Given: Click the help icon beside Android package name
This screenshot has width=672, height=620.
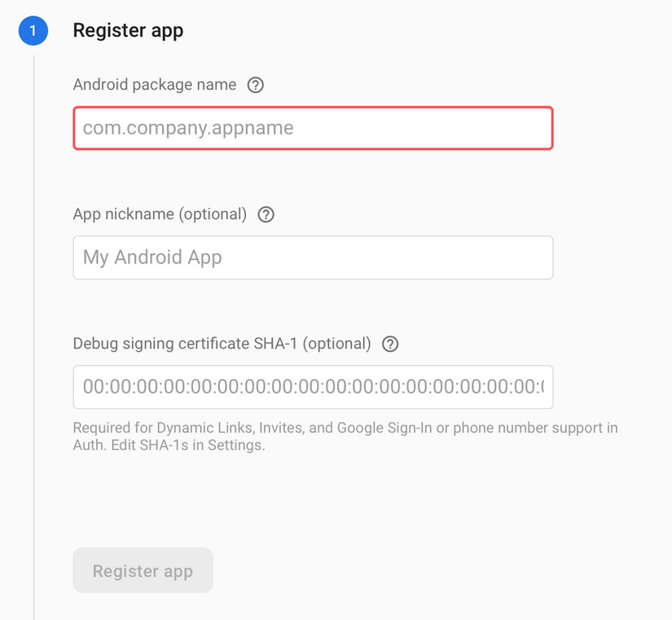Looking at the screenshot, I should tap(256, 85).
